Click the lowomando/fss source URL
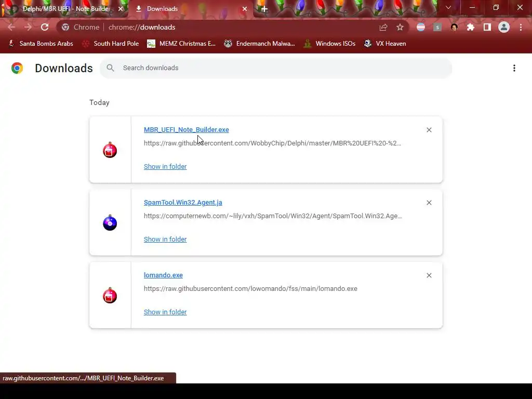Screen dimensions: 532x399 tap(250, 289)
